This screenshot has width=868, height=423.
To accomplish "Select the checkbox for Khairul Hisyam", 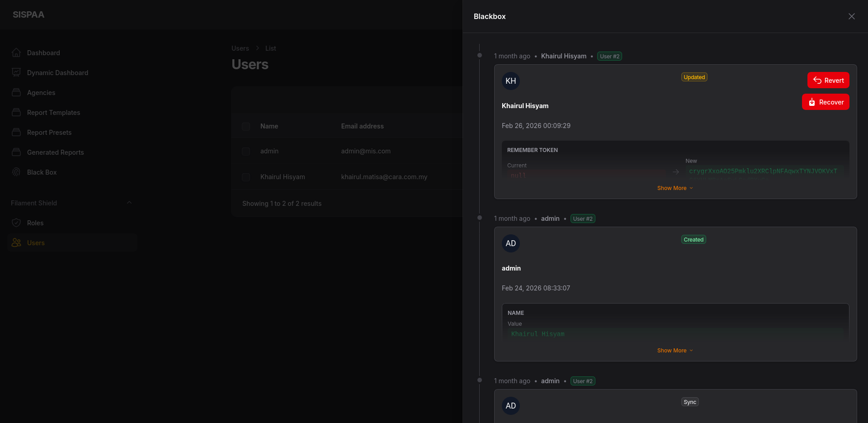I will point(246,177).
